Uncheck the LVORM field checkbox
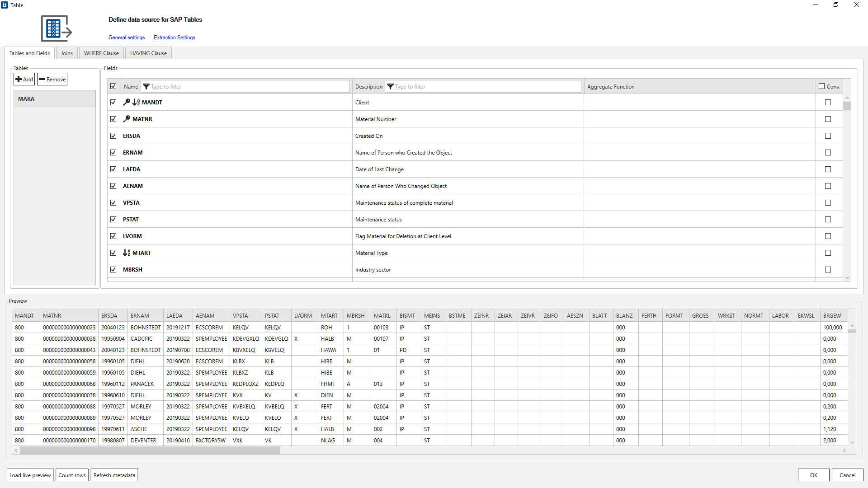The height and width of the screenshot is (488, 868). tap(113, 236)
